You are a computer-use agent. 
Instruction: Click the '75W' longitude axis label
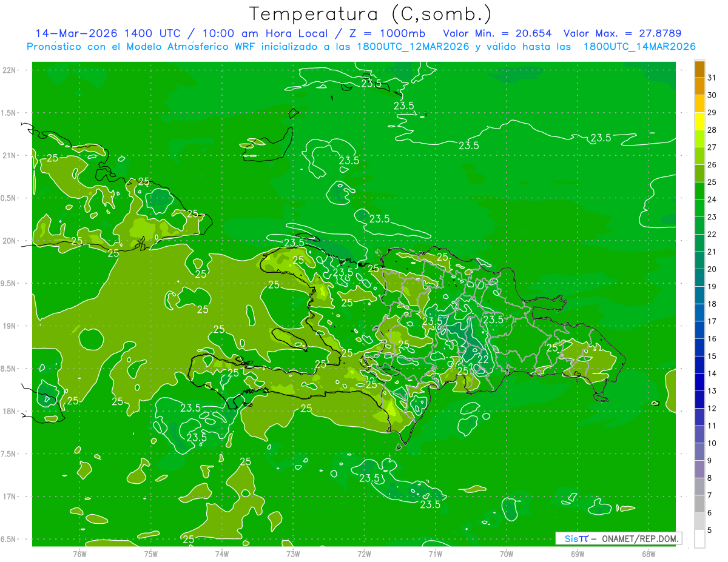tap(150, 554)
